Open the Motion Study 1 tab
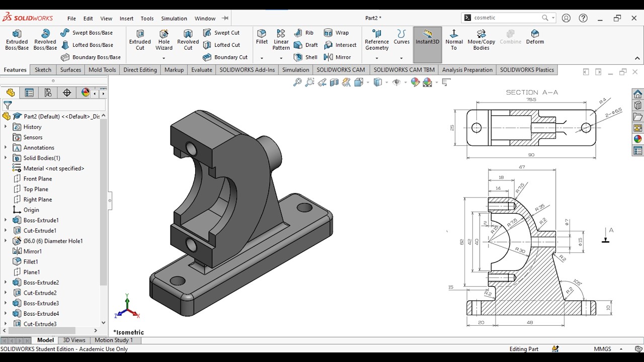644x362 pixels. pos(114,340)
